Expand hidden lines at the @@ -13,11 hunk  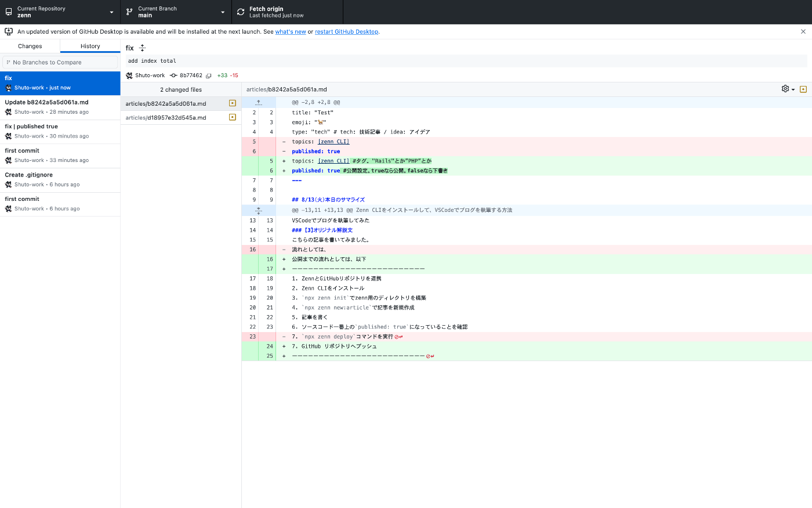[x=259, y=210]
